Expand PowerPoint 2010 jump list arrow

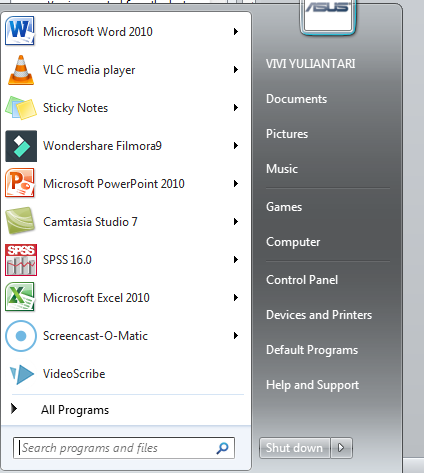[236, 184]
